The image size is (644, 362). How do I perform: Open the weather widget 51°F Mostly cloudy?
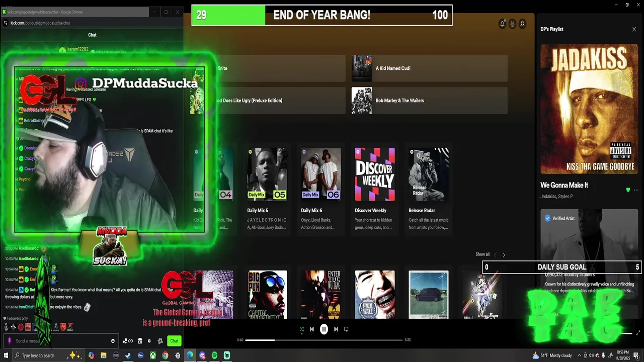coord(552,355)
